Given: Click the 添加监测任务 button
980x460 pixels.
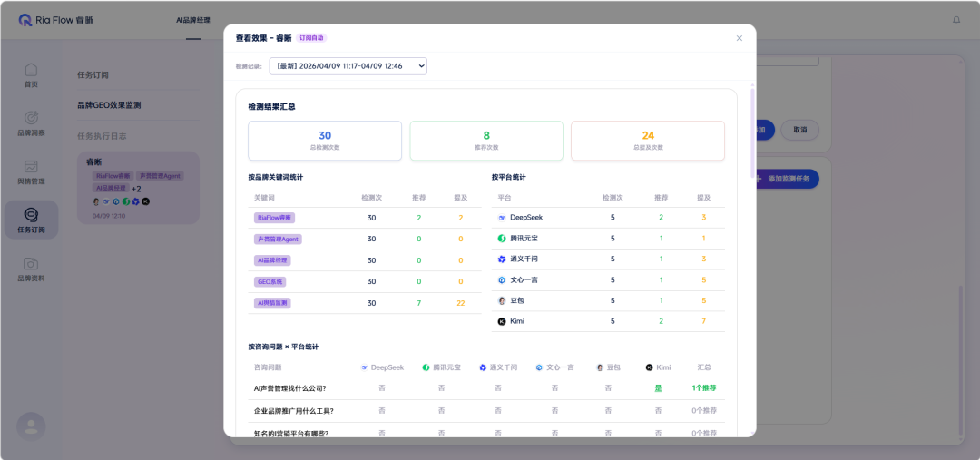Looking at the screenshot, I should pos(781,179).
